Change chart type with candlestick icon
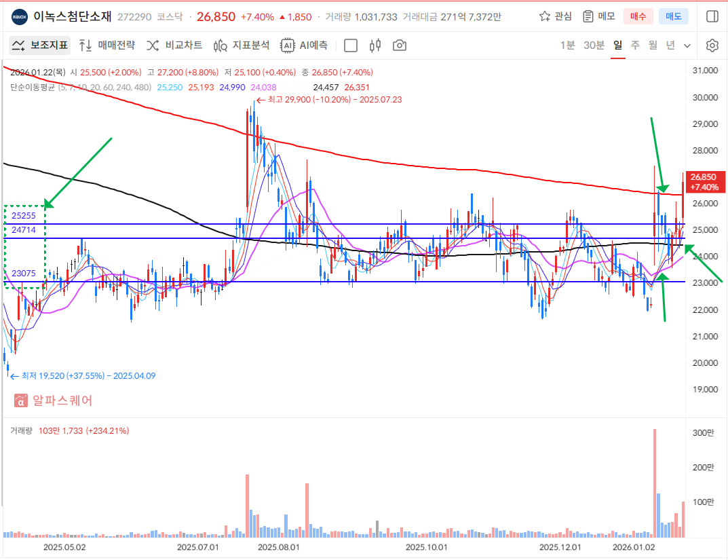The width and height of the screenshot is (728, 560). (375, 45)
